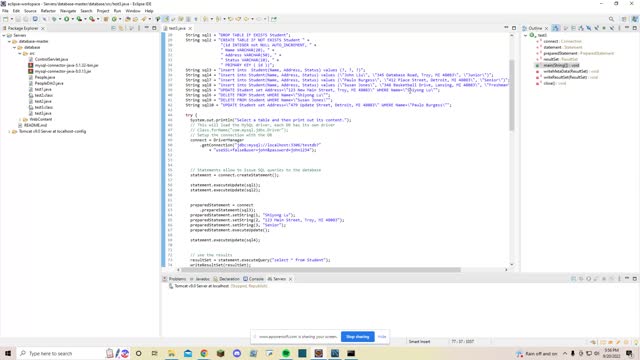This screenshot has width=640, height=360.
Task: Click the Open Type toolbar icon
Action: pyautogui.click(x=128, y=19)
